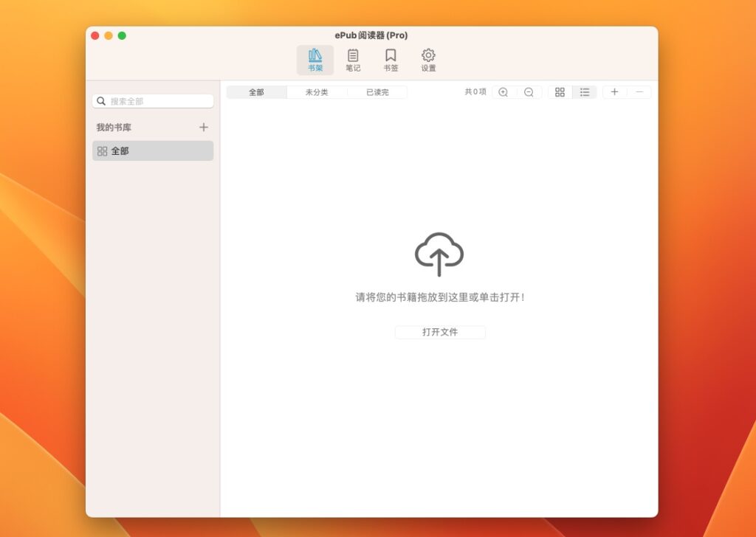Viewport: 756px width, 537px height.
Task: Open the 书签 (Bookmarks) panel
Action: 391,59
